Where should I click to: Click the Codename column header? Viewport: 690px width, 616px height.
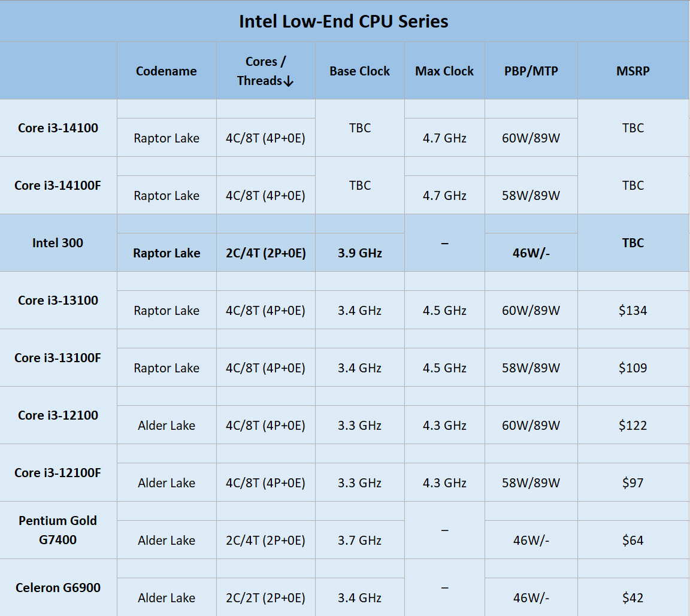167,71
